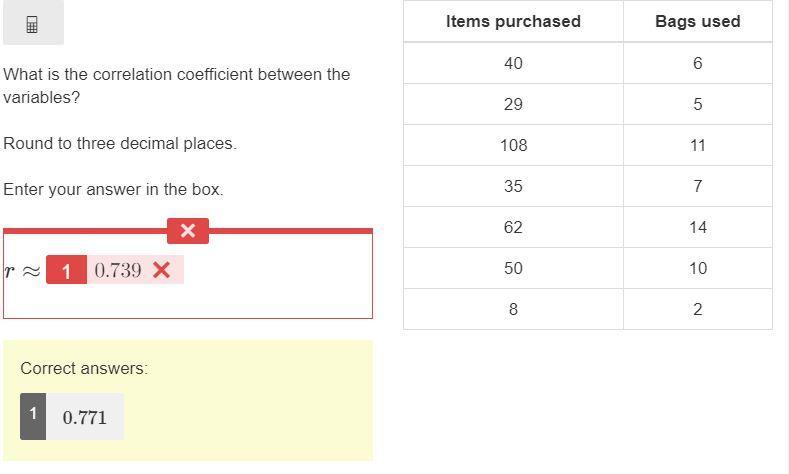This screenshot has height=474, width=789.
Task: Click the X mark beside 0.739
Action: (x=162, y=270)
